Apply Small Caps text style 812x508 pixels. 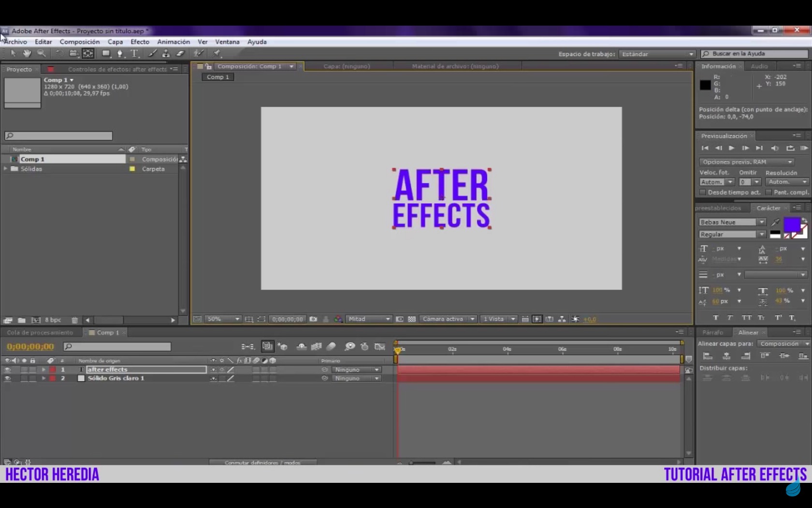[x=761, y=318]
